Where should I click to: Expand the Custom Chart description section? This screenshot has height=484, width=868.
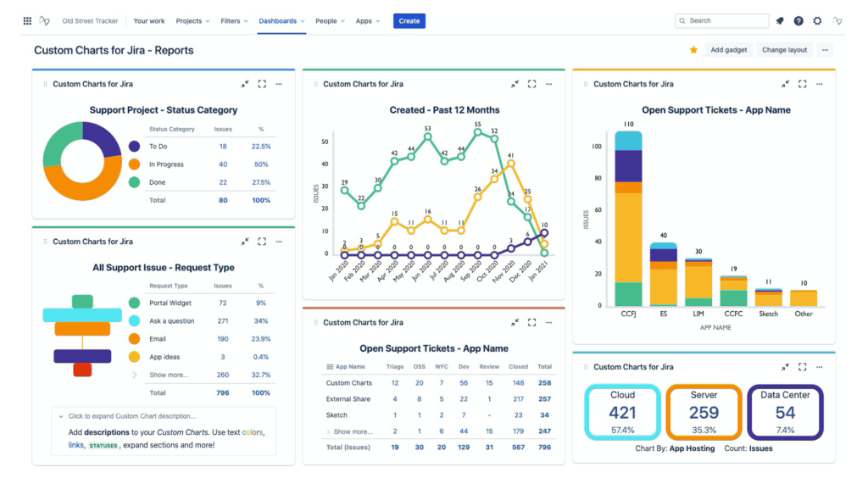click(131, 416)
